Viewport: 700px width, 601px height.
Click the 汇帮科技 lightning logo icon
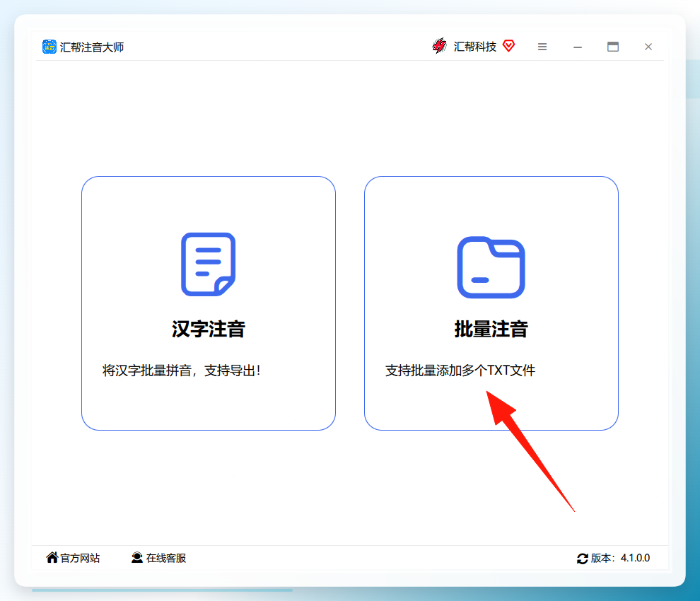click(x=439, y=46)
